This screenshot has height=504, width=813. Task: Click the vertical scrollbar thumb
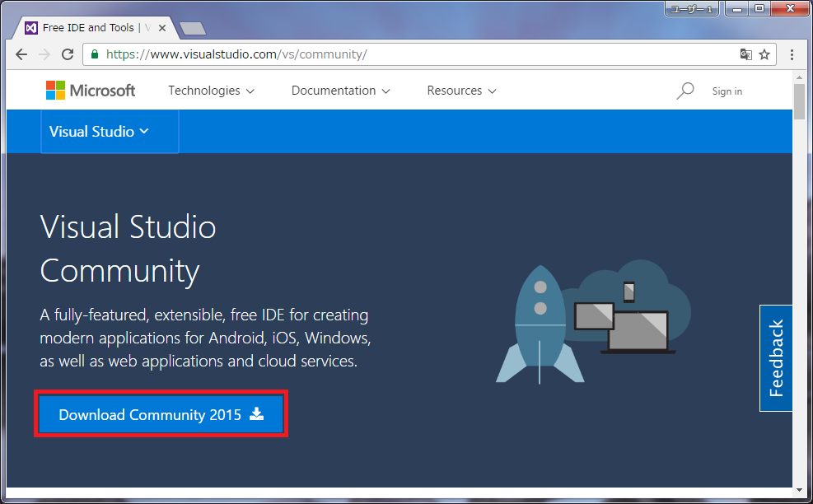(x=799, y=101)
